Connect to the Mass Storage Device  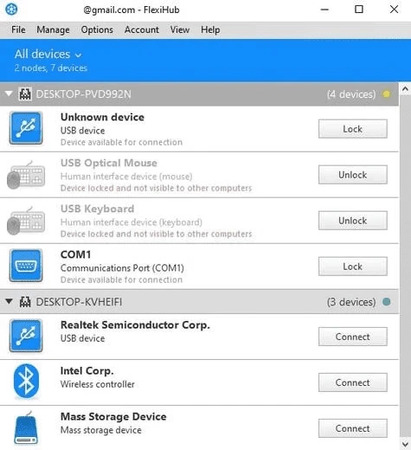click(x=353, y=428)
